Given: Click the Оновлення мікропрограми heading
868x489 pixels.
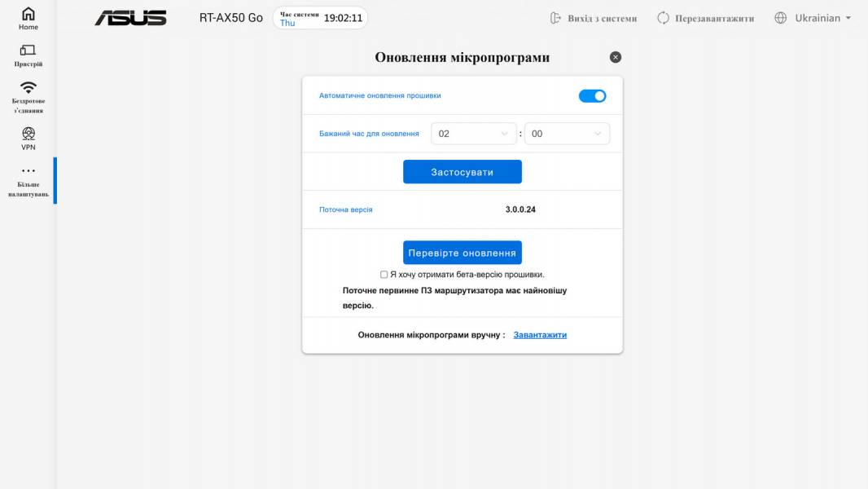Looking at the screenshot, I should (462, 58).
